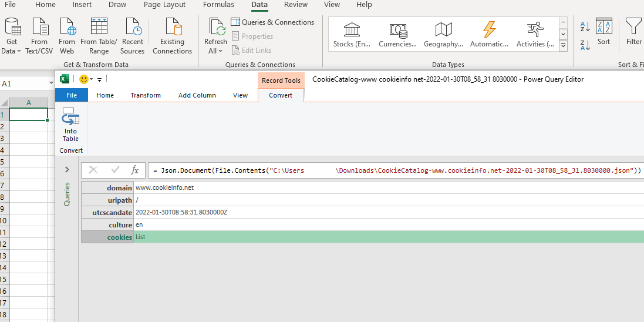Convert record Into Table
Screen dimensions: 644x322
[x=70, y=125]
